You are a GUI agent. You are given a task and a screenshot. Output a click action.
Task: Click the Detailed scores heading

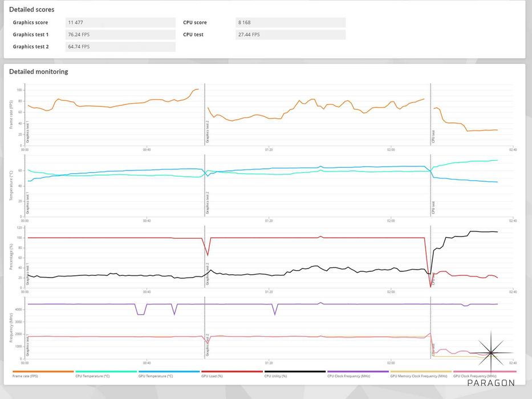[x=31, y=10]
